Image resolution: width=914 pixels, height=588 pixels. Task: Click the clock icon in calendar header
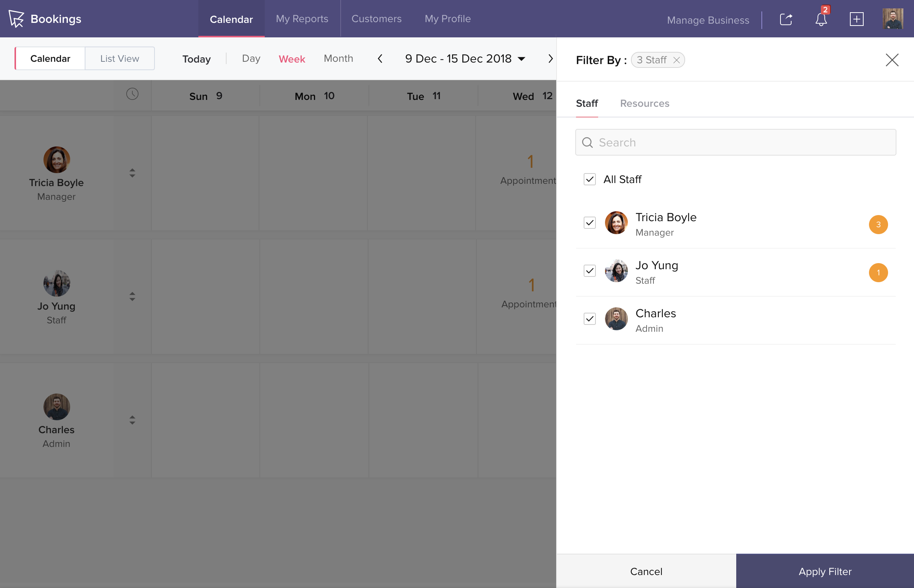tap(132, 94)
